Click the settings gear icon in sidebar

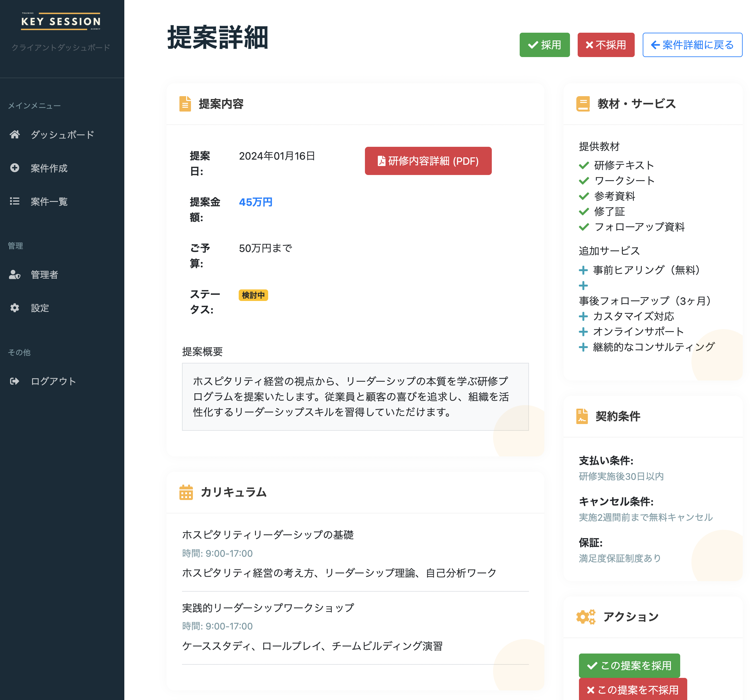(x=15, y=308)
